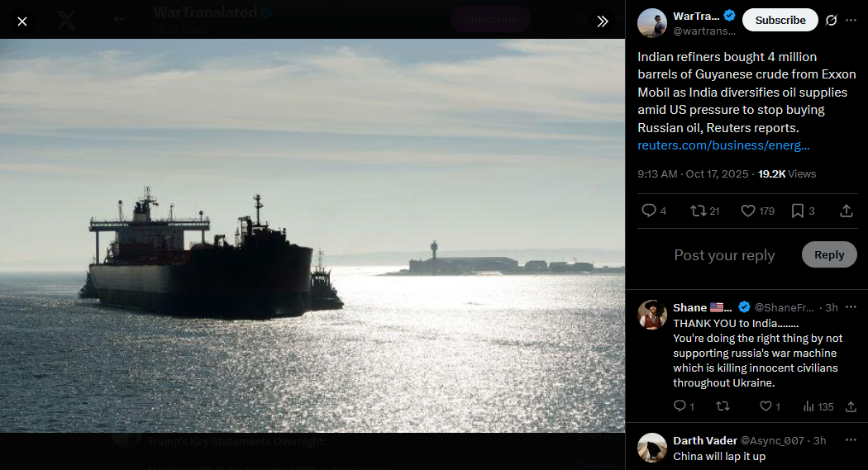The image size is (868, 470).
Task: Repost Shane's reply
Action: 723,406
